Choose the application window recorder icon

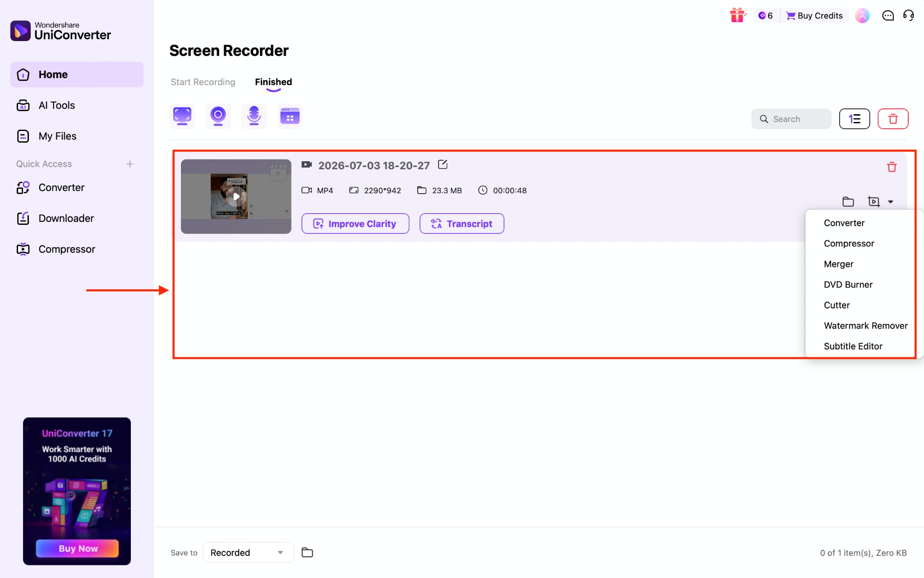pyautogui.click(x=290, y=116)
